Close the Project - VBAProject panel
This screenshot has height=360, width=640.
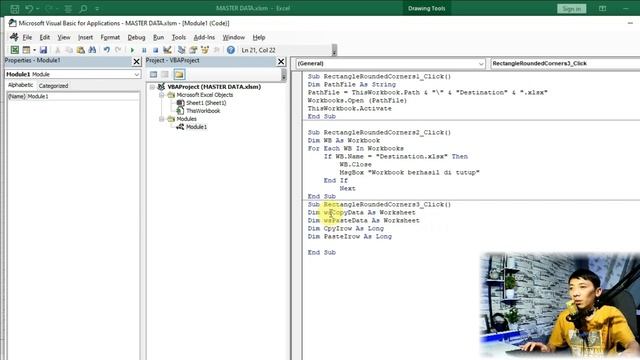point(281,61)
